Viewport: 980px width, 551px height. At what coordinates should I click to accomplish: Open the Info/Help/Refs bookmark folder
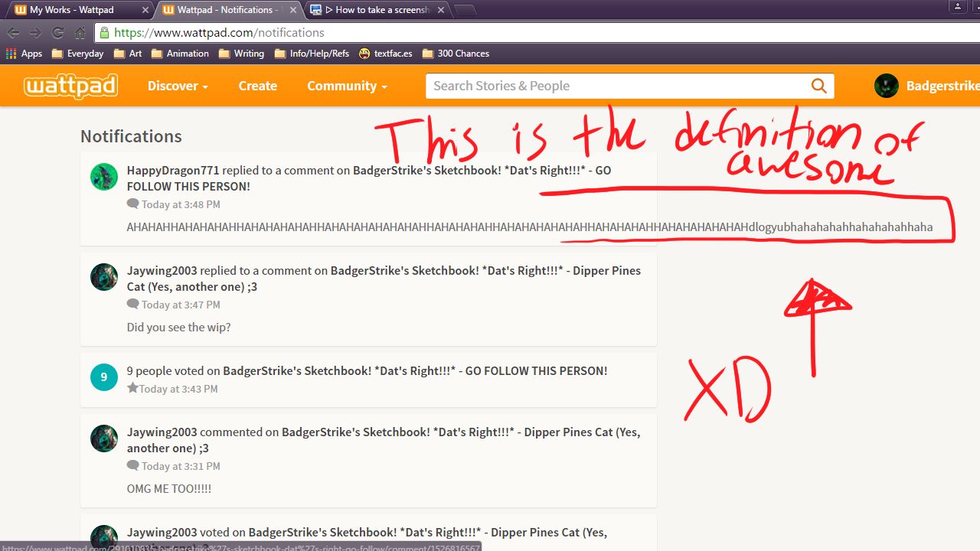(312, 54)
